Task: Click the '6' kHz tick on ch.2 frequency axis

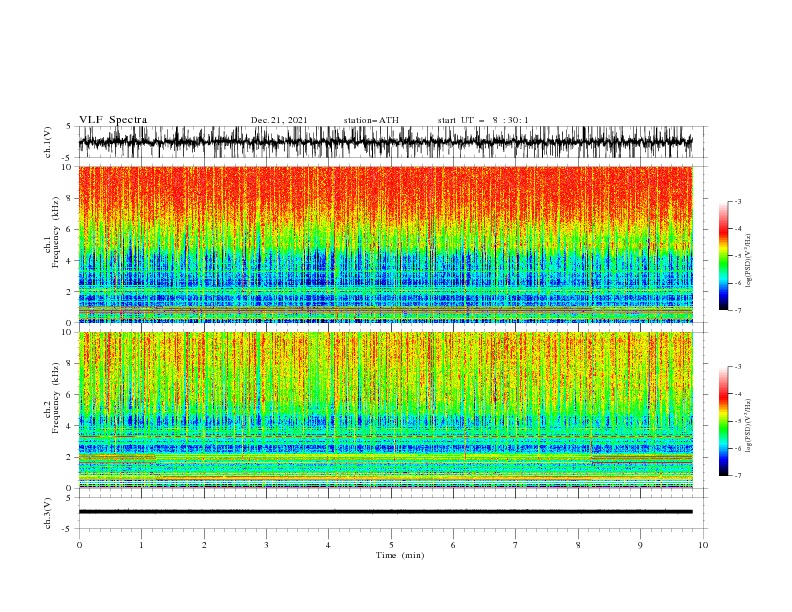Action: point(69,395)
